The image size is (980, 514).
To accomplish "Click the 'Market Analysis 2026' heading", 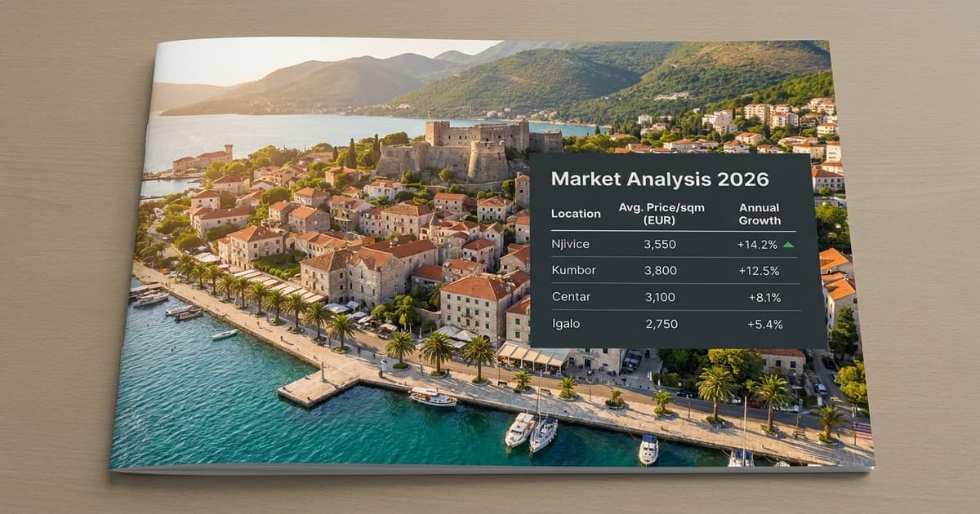I will point(660,179).
